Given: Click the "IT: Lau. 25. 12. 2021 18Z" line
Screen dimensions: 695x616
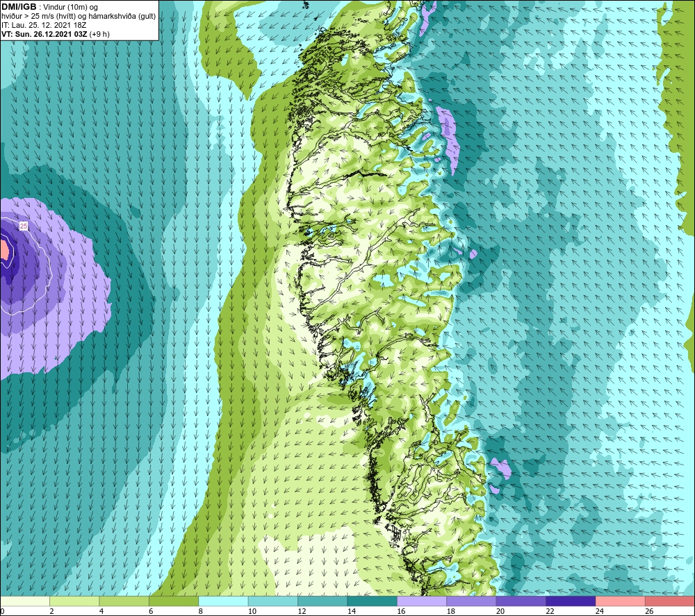Looking at the screenshot, I should coord(43,25).
